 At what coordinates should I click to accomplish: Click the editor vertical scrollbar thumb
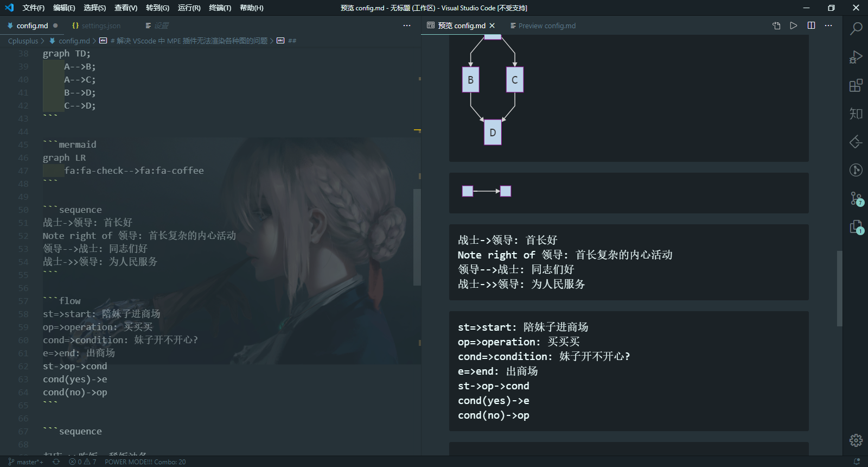click(x=417, y=237)
